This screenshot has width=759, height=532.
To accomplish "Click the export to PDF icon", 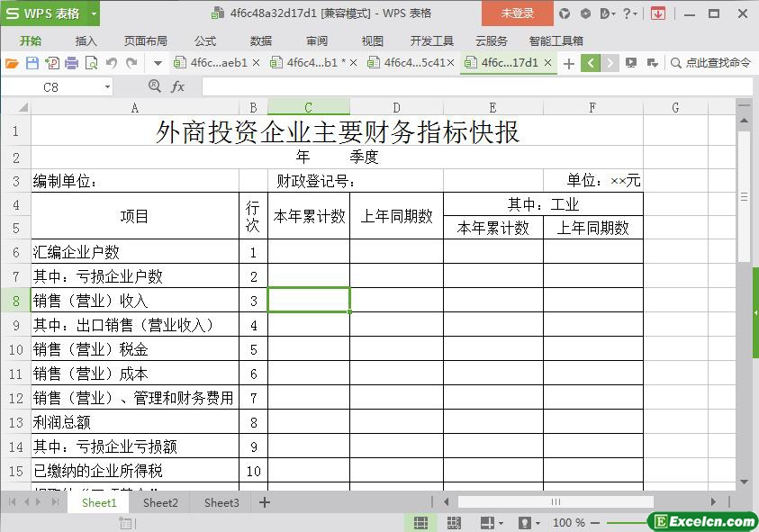I will click(52, 63).
